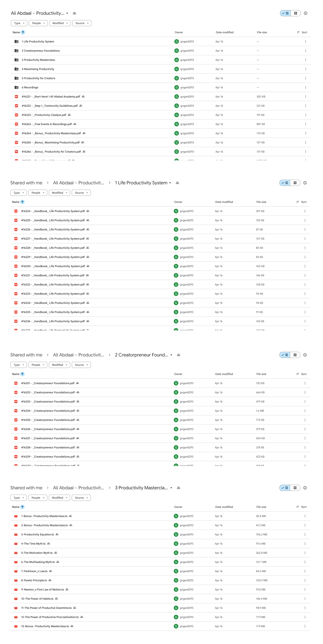Click PDF icon of #16331 Creatorpreneur Foundations.pdf
The image size is (323, 644).
[16, 383]
